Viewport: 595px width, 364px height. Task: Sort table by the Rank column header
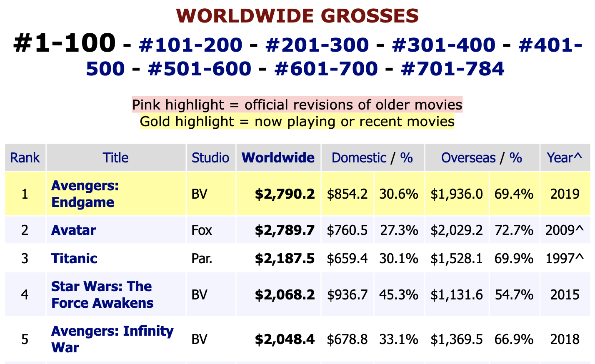pyautogui.click(x=25, y=158)
